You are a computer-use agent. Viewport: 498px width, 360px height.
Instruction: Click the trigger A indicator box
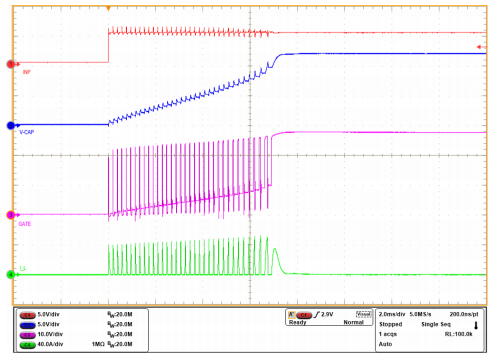(292, 314)
